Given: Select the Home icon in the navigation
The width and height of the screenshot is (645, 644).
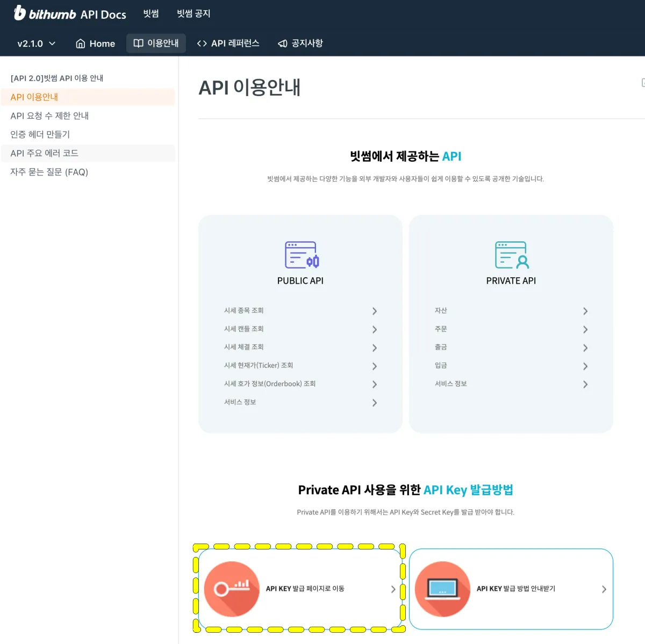Looking at the screenshot, I should [81, 44].
